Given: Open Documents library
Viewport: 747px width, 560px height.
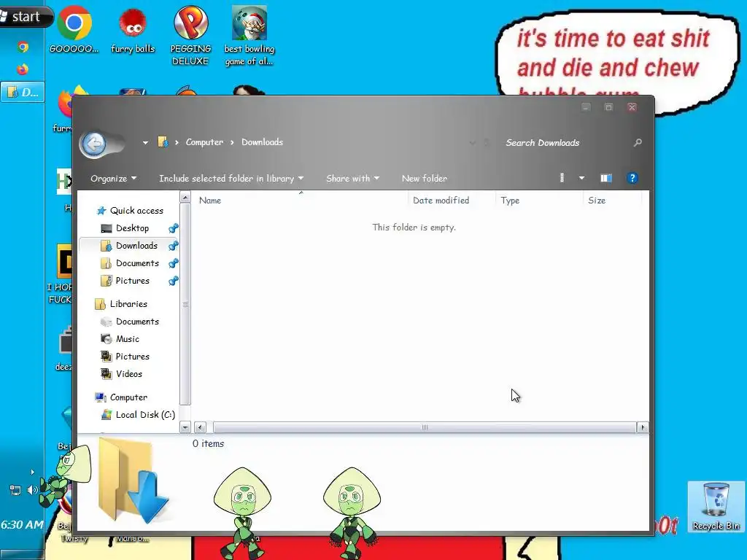Looking at the screenshot, I should pos(137,322).
